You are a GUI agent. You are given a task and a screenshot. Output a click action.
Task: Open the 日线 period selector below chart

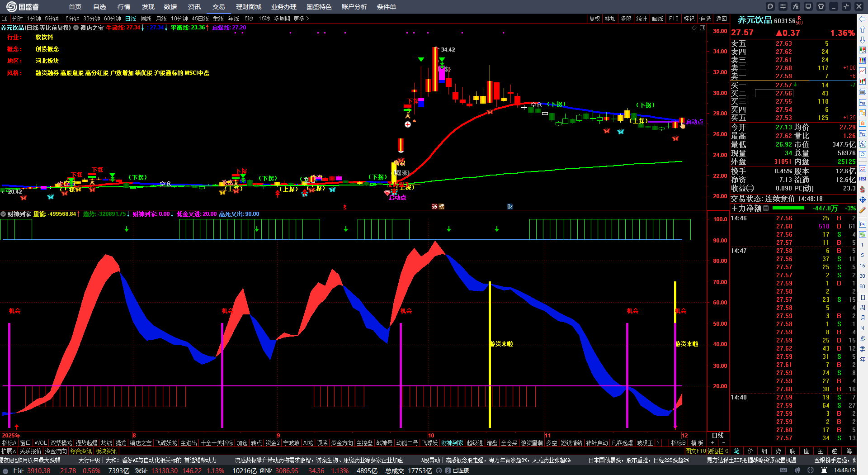[x=718, y=435]
